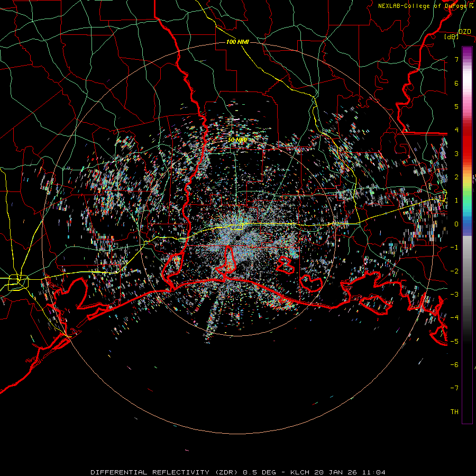Image resolution: width=476 pixels, height=476 pixels.
Task: Click the -1 label on the color scale
Action: click(454, 248)
